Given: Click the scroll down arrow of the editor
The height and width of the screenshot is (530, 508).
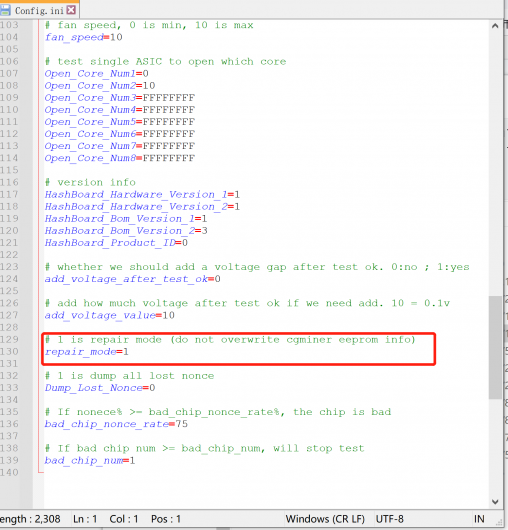Looking at the screenshot, I should [495, 502].
